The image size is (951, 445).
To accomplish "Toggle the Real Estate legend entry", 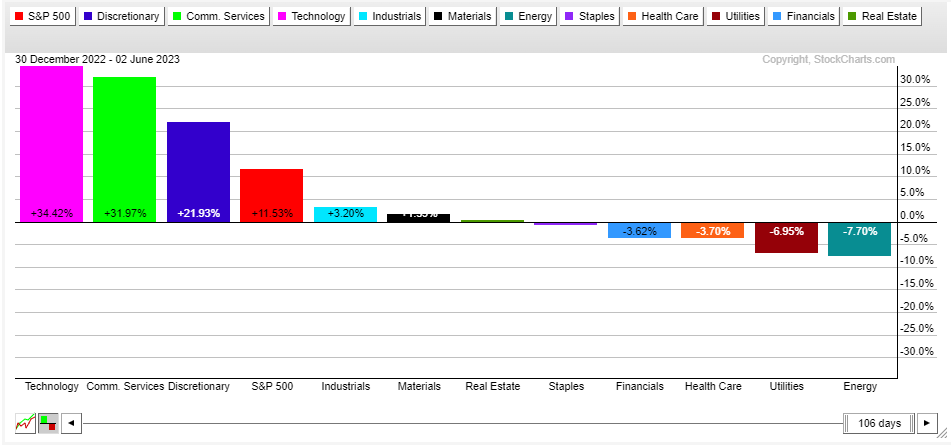I will coord(882,16).
